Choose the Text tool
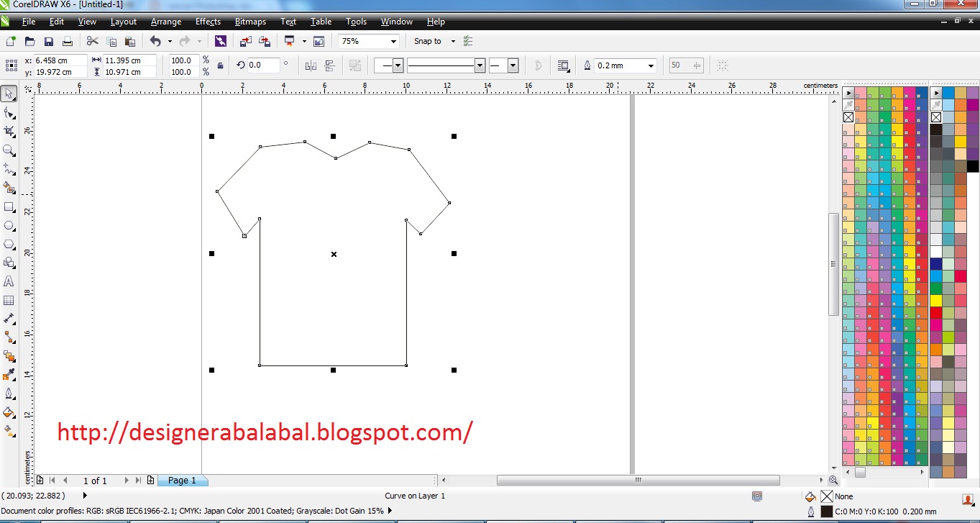Viewport: 980px width, 523px height. (x=9, y=281)
